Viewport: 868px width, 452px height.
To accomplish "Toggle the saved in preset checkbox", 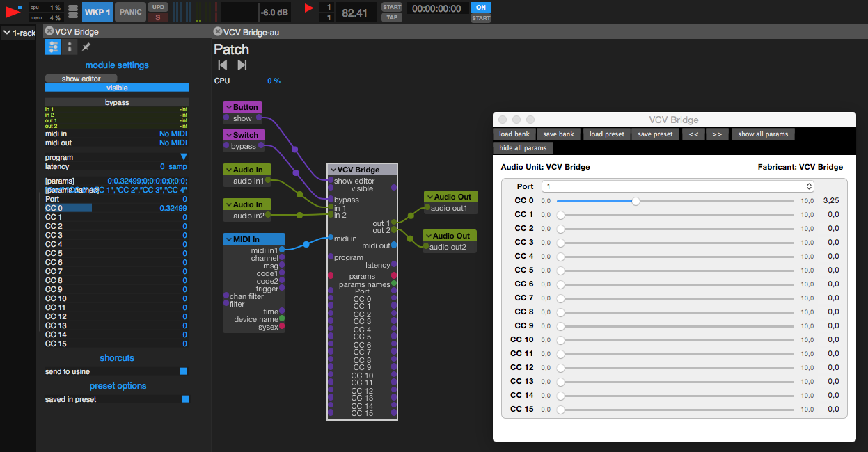I will 186,399.
